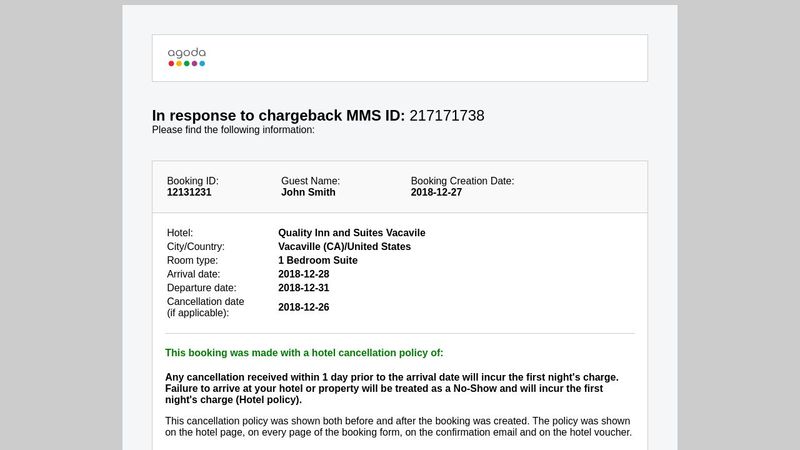Select arrival date 2018-12-28
Image resolution: width=800 pixels, height=450 pixels.
click(x=304, y=274)
